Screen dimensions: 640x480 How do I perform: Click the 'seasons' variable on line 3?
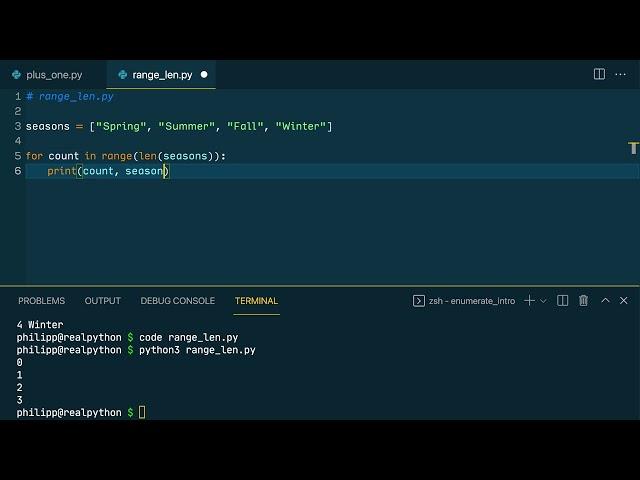point(48,126)
